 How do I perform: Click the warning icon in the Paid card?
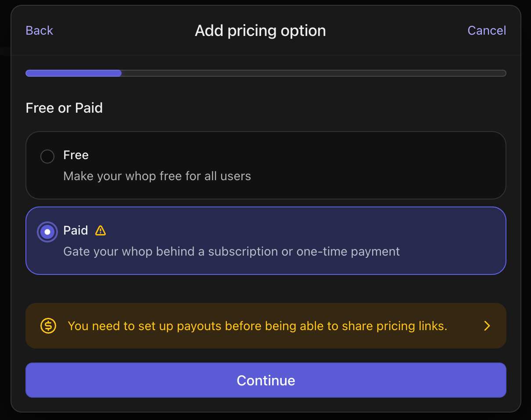point(100,230)
